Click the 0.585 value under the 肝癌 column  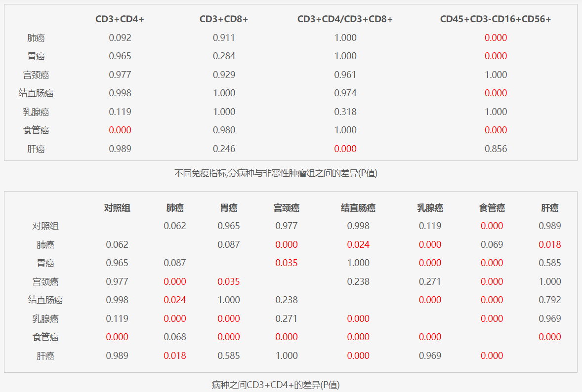point(550,263)
